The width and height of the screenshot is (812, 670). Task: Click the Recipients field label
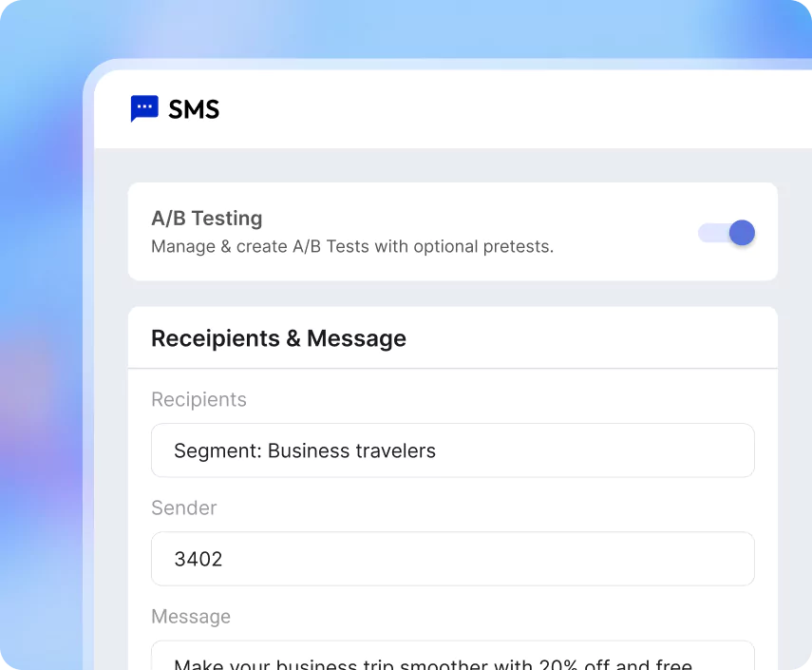coord(198,400)
